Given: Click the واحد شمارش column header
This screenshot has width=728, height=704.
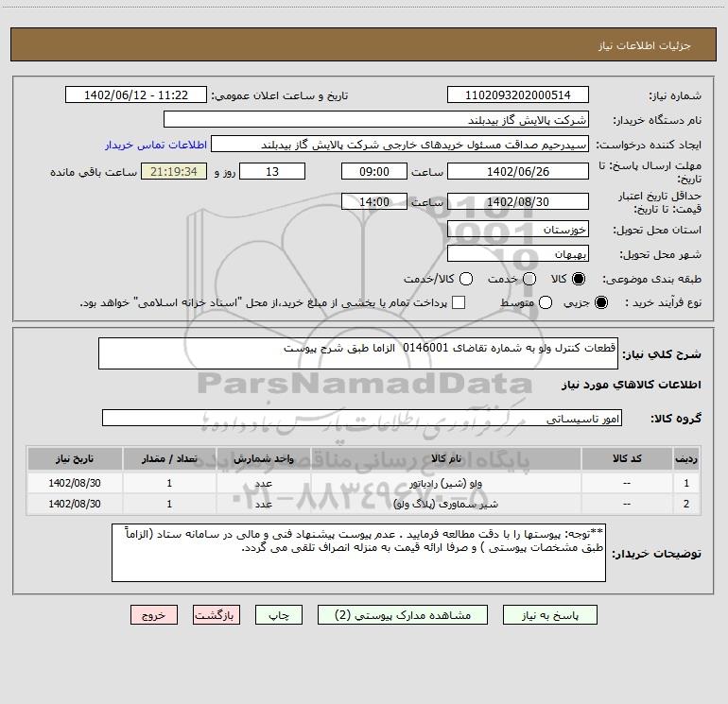Looking at the screenshot, I should tap(263, 458).
